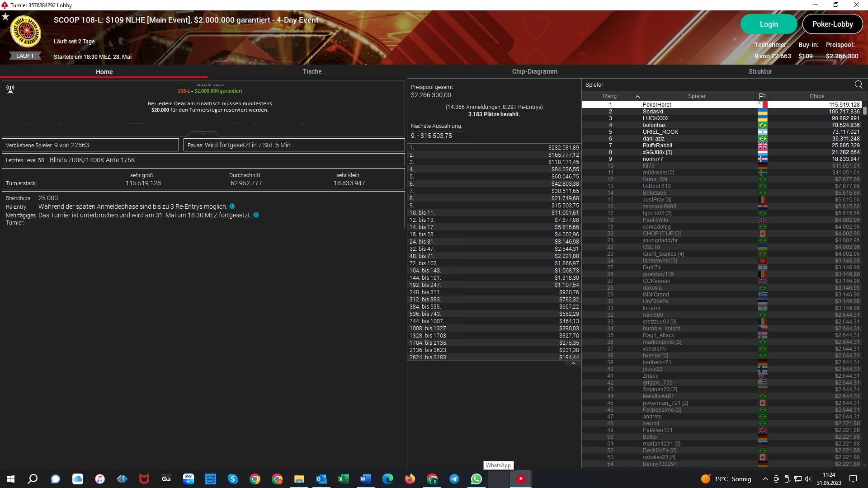Click the LÄUFT status badge
868x488 pixels.
(25, 56)
